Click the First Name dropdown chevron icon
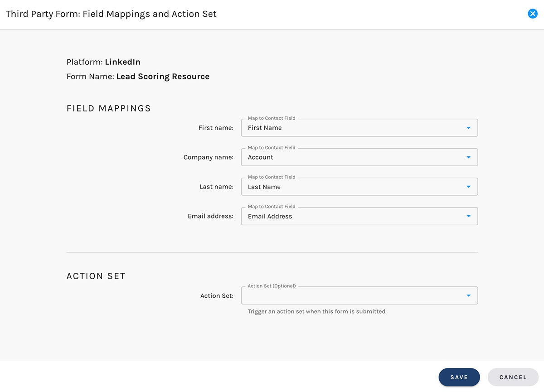Screen dimensions: 544x392 468,128
